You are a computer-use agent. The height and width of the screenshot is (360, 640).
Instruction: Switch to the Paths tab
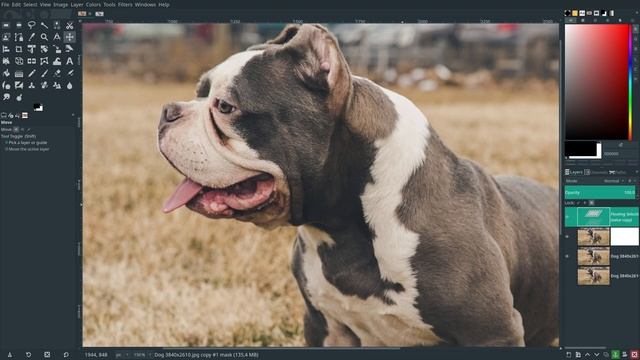click(x=617, y=172)
